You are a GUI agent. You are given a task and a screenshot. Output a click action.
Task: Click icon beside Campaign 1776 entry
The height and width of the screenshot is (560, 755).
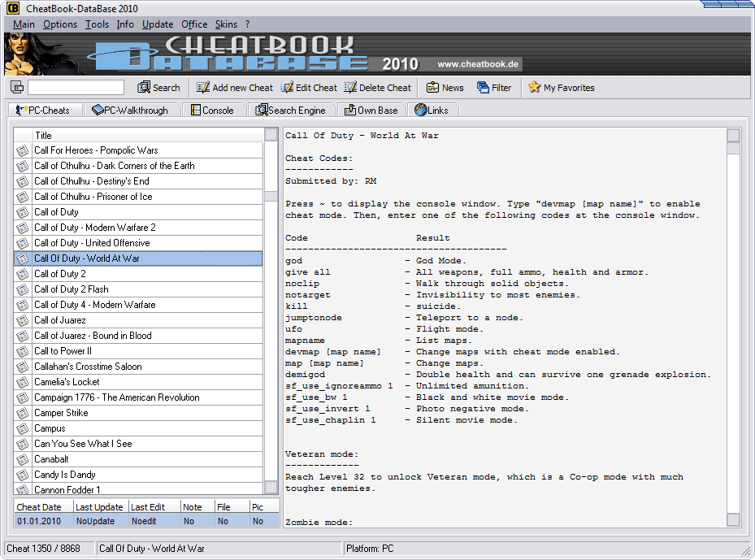click(x=22, y=397)
